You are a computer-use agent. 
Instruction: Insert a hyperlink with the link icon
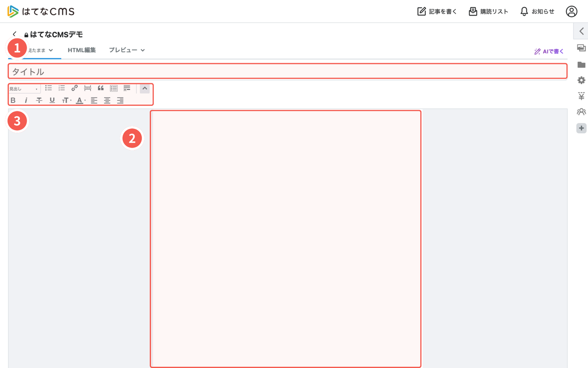click(74, 88)
